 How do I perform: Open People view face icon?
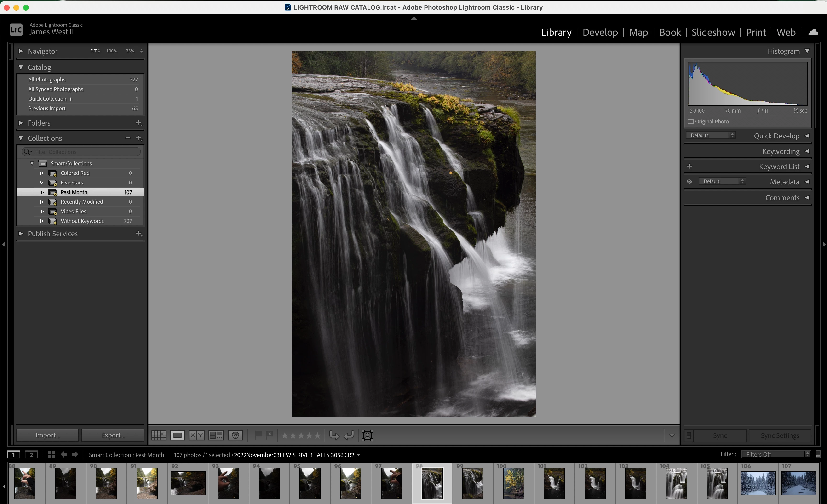click(x=235, y=435)
